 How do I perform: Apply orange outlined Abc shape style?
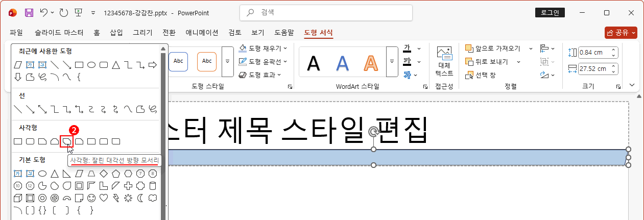click(x=207, y=61)
